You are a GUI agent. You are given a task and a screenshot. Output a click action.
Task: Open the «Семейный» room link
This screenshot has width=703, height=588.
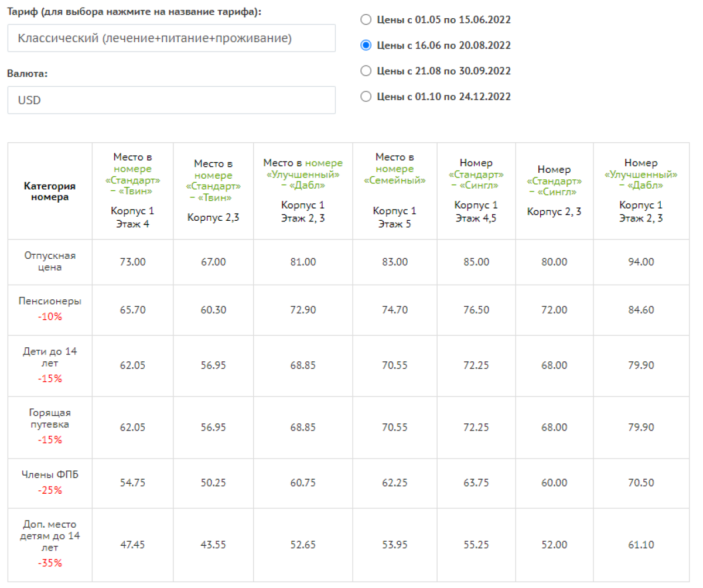(394, 174)
